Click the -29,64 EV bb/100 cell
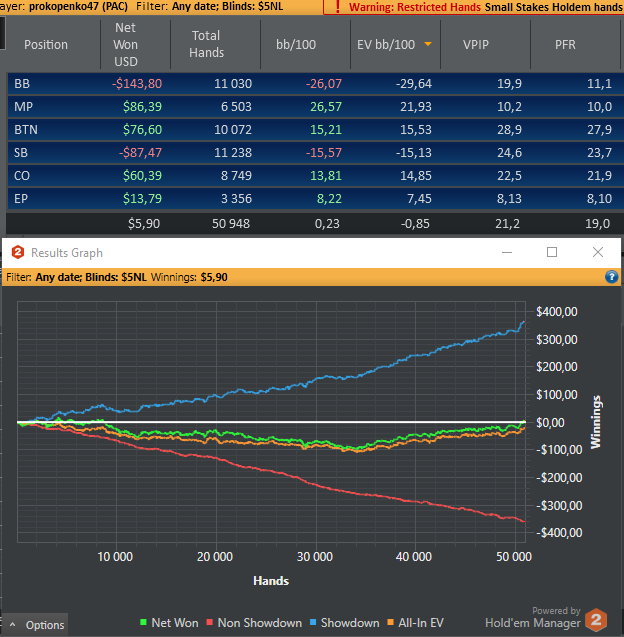Viewport: 624px width, 637px height. click(x=414, y=84)
